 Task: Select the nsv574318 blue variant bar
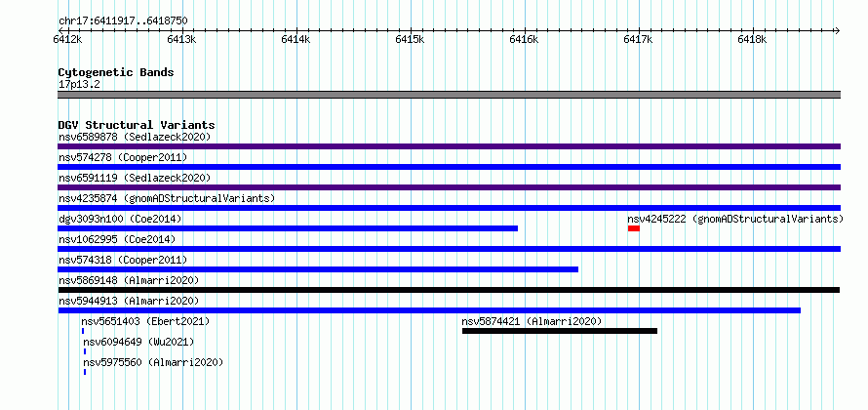(x=318, y=269)
